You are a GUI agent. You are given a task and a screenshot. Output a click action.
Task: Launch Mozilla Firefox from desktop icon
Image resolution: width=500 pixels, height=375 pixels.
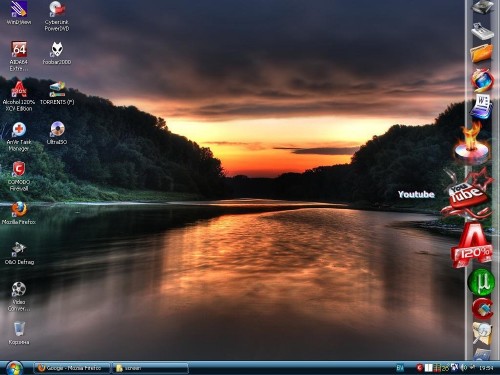pos(19,213)
